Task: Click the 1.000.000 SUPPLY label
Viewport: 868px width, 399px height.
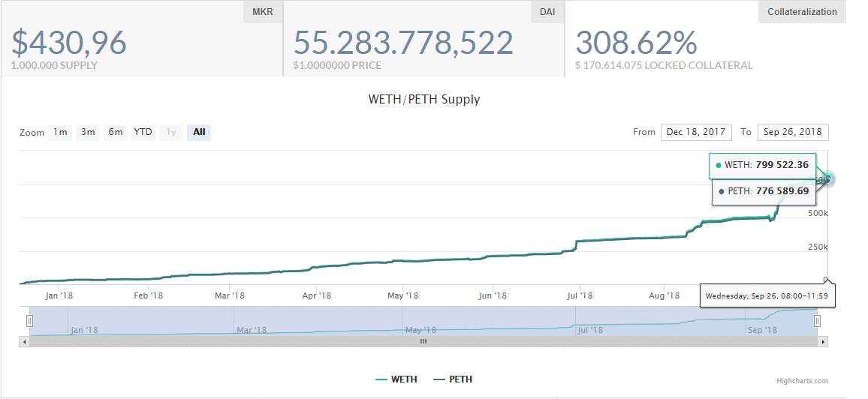Action: click(54, 65)
